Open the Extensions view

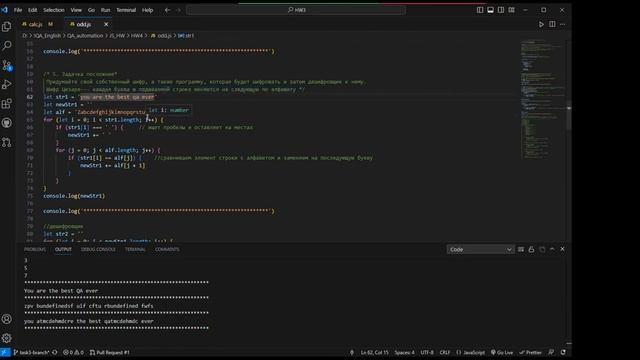(x=7, y=104)
